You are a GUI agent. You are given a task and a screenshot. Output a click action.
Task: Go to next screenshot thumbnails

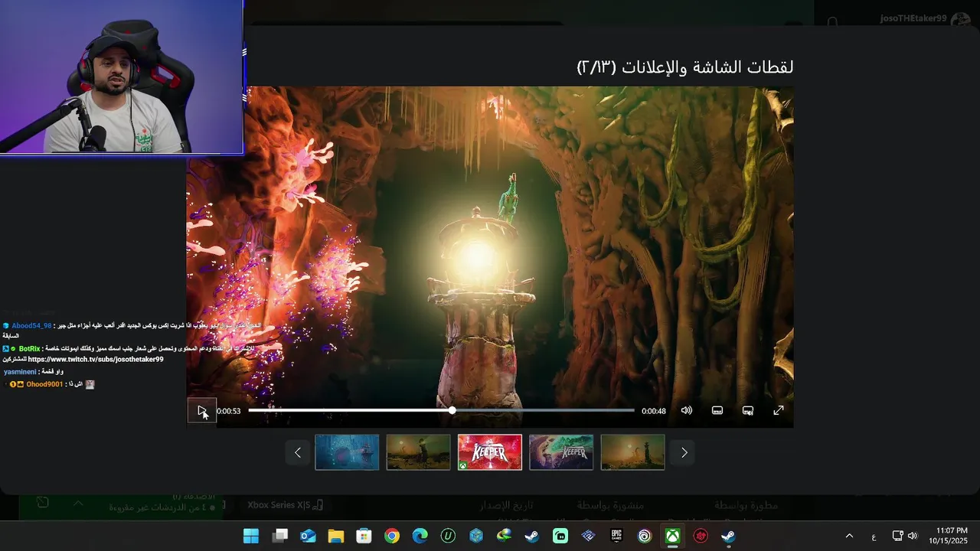[x=684, y=452]
